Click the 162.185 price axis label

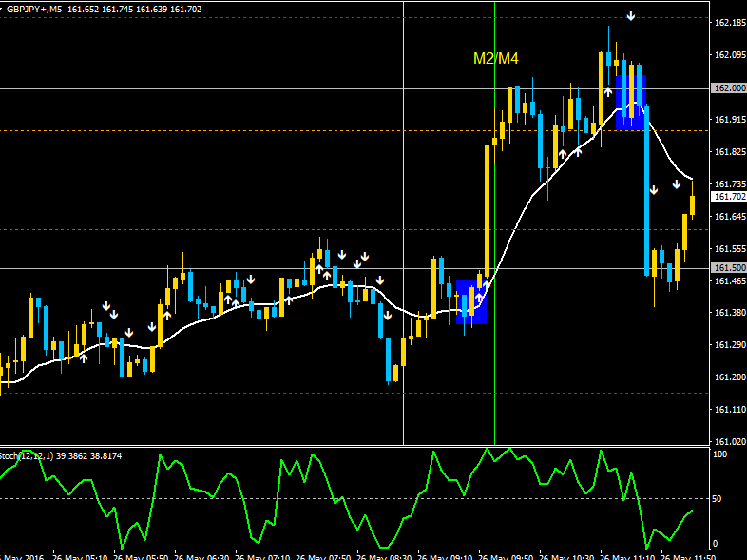click(730, 23)
